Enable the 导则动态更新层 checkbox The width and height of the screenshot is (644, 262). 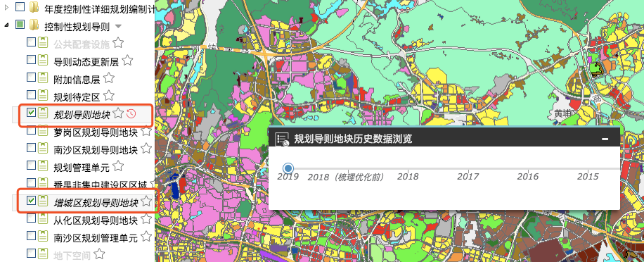pos(31,60)
